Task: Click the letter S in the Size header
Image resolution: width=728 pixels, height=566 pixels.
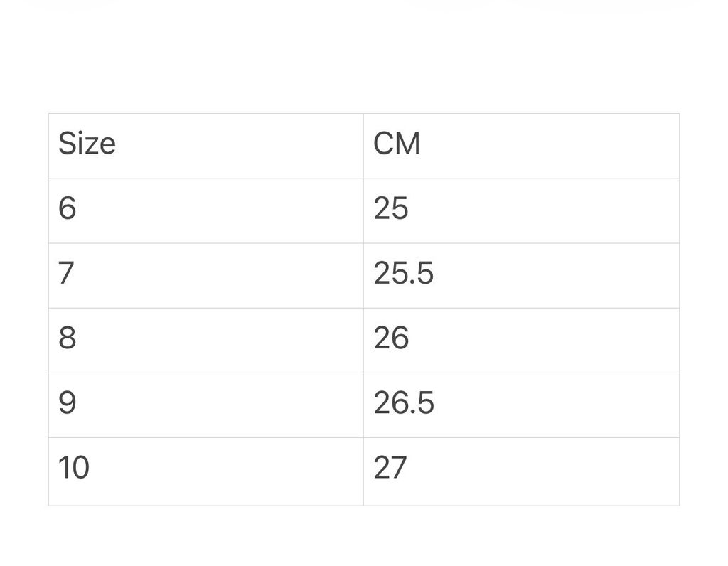Action: click(66, 144)
